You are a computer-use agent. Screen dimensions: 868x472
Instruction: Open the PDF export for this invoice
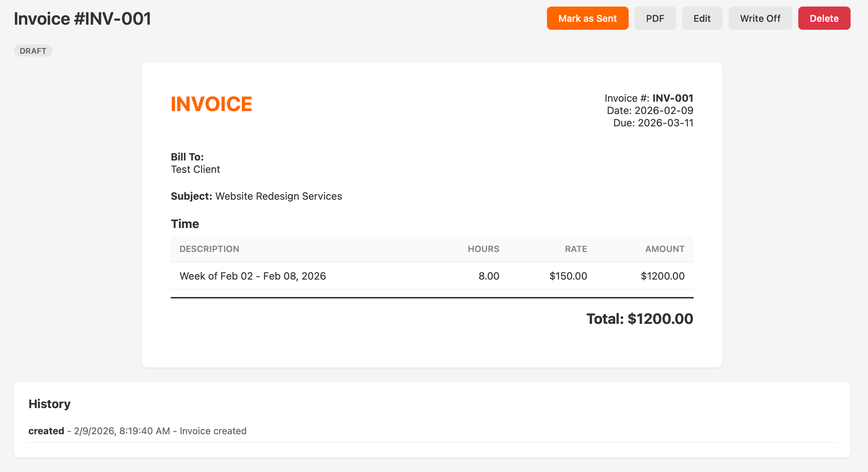point(655,18)
